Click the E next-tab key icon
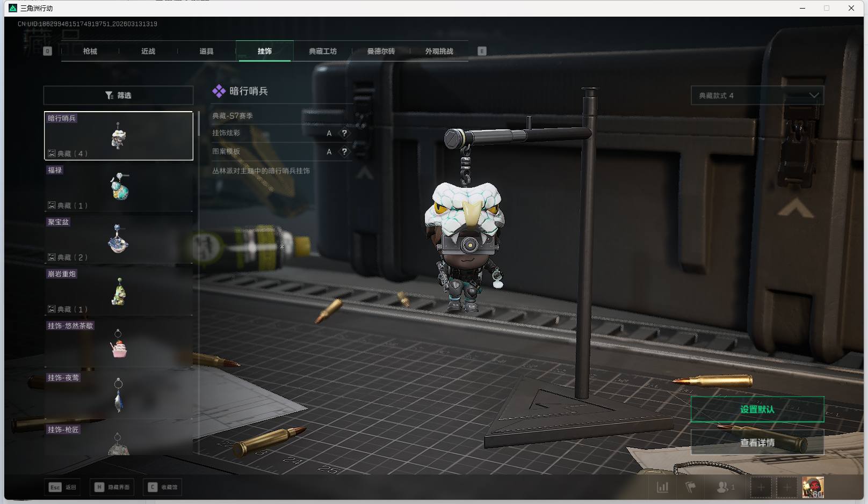Screen dimensions: 868x504 point(482,51)
